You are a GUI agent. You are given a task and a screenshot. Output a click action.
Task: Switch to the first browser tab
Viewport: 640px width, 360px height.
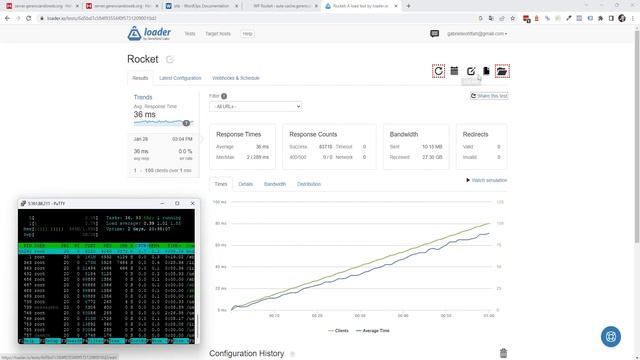42,6
